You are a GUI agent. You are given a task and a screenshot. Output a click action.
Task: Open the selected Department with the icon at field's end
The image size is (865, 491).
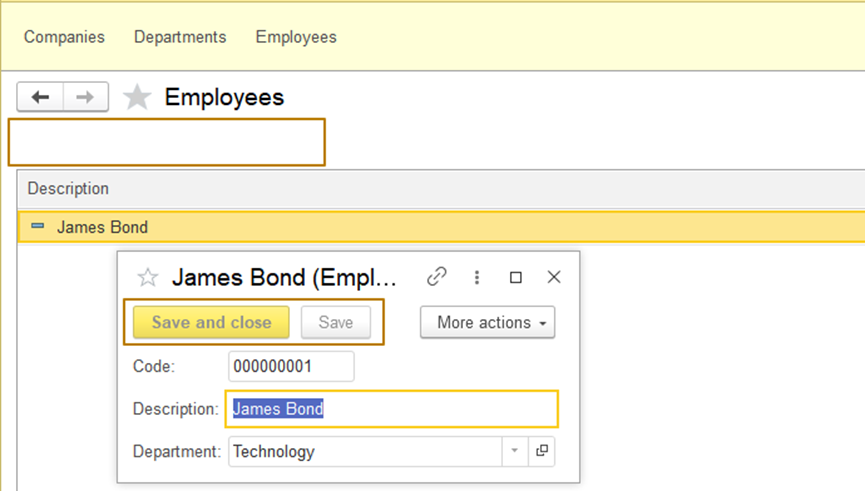tap(542, 451)
